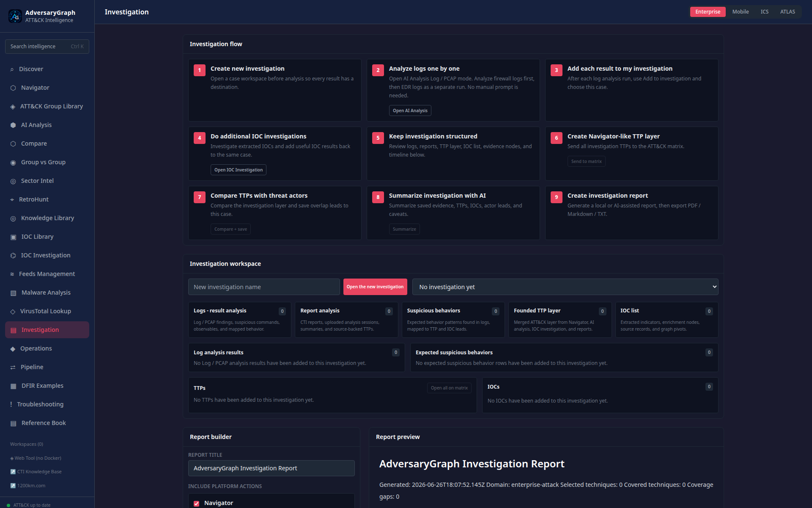The height and width of the screenshot is (508, 812).
Task: Click the RetroHunt sidebar icon
Action: (x=12, y=200)
